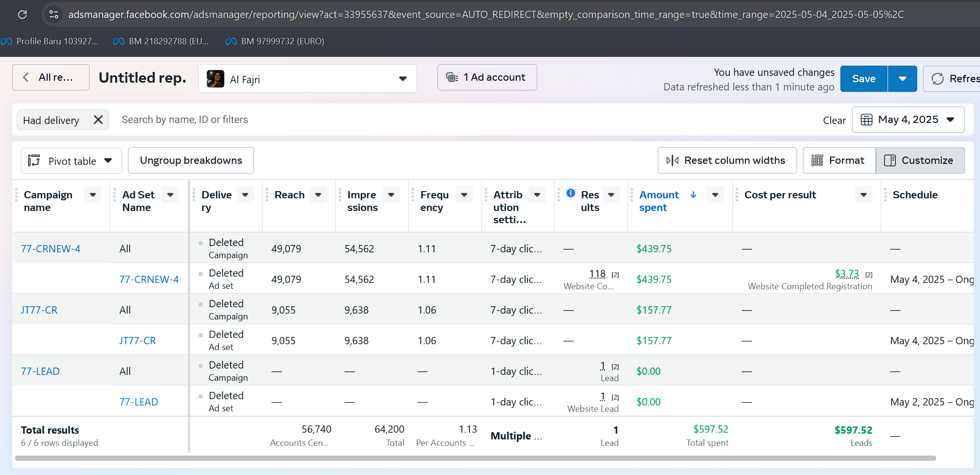This screenshot has width=980, height=475.
Task: Open BM 218292788 bookmark
Action: (x=161, y=41)
